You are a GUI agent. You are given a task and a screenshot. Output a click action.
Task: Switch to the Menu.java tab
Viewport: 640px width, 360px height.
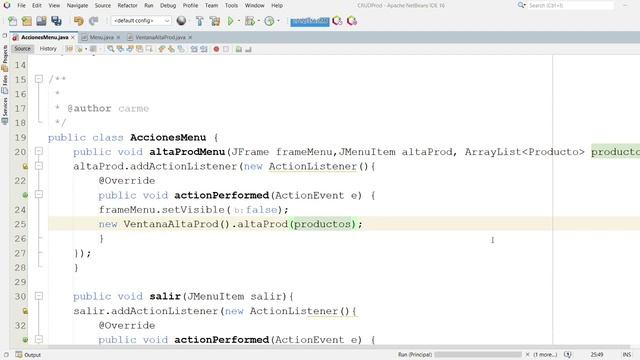pyautogui.click(x=102, y=37)
